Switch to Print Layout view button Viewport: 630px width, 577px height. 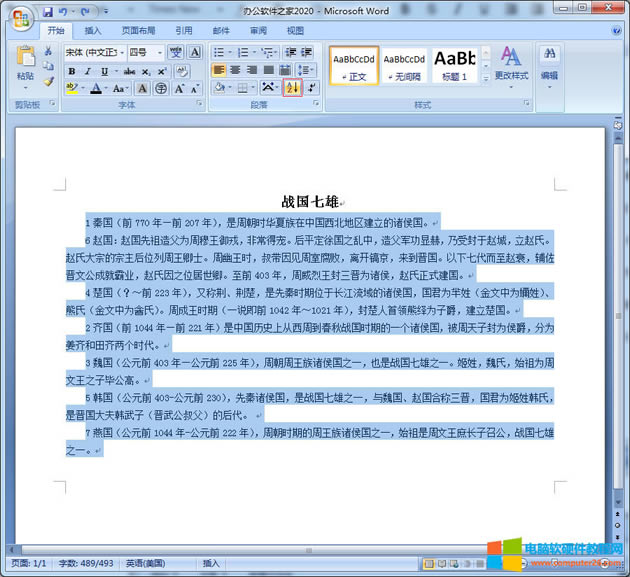pos(429,564)
